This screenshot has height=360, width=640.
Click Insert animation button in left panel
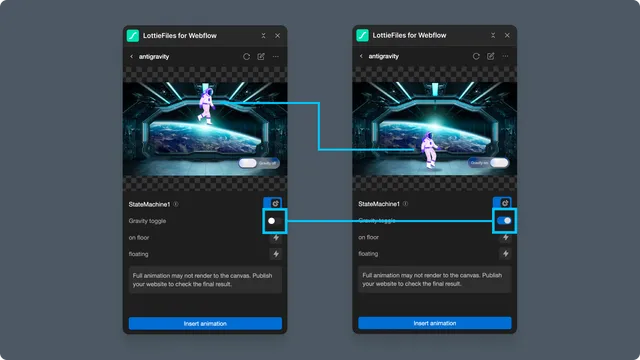click(x=205, y=323)
